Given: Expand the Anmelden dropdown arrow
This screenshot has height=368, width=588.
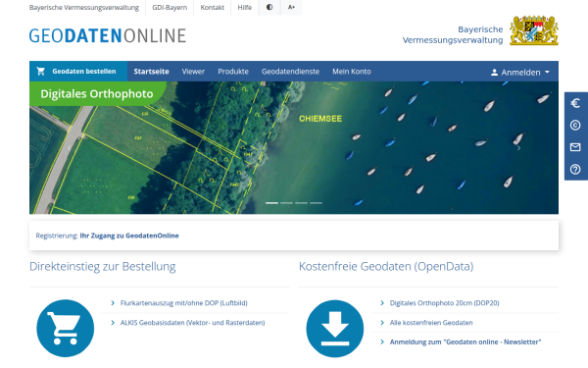Looking at the screenshot, I should [x=547, y=72].
